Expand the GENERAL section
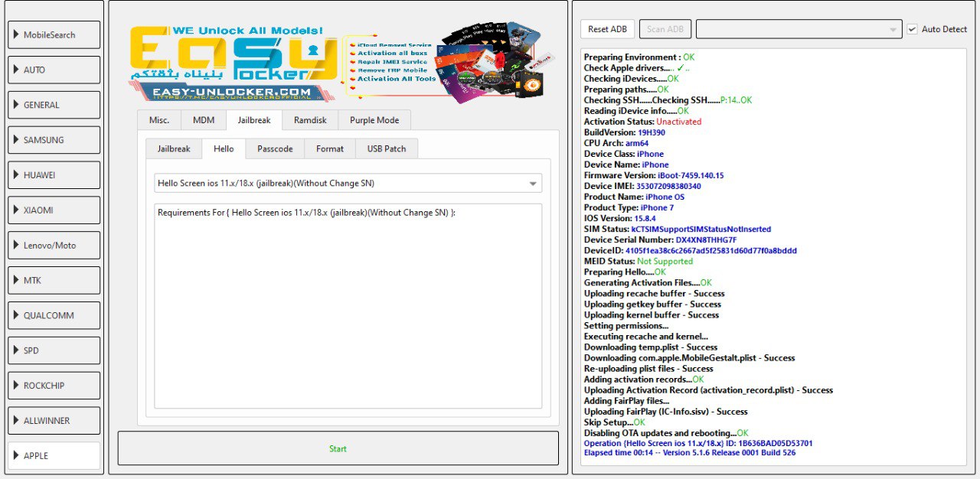 pos(54,105)
